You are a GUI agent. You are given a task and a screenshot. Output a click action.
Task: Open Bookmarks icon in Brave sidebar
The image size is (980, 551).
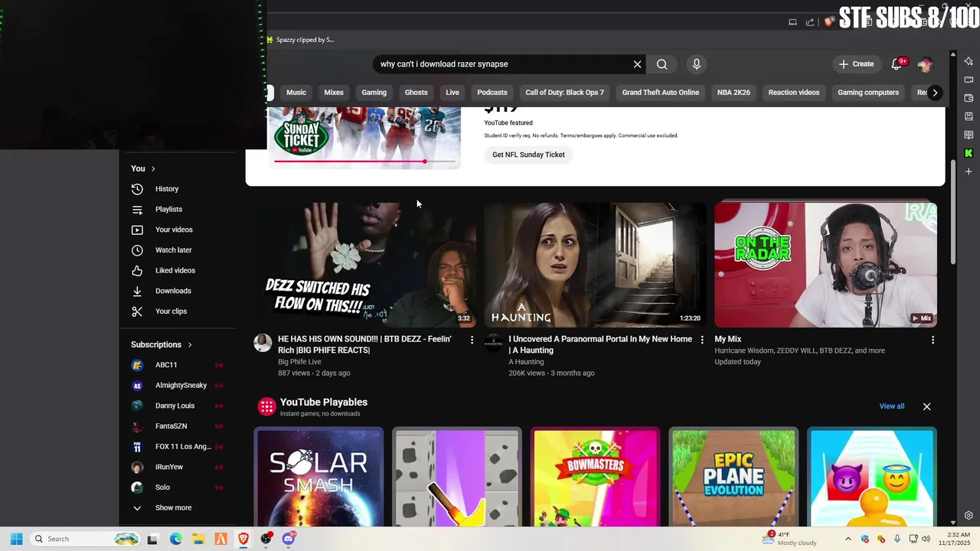pos(969,116)
